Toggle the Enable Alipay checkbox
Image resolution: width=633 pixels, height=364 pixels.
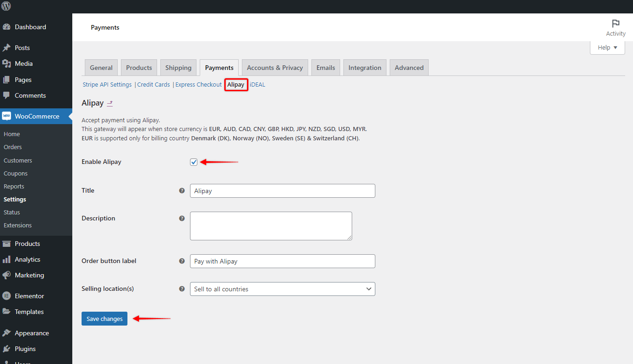click(x=194, y=162)
